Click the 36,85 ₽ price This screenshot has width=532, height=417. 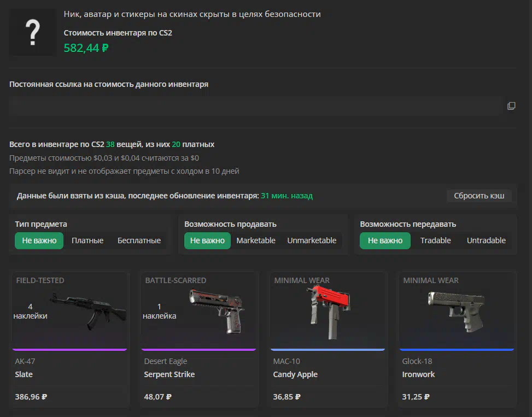[287, 397]
